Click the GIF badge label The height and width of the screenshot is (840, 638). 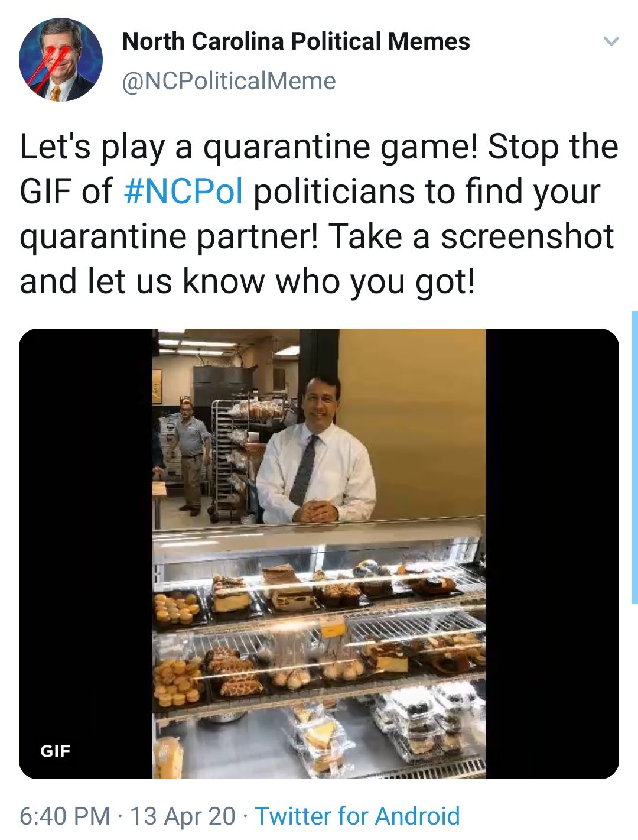[55, 751]
